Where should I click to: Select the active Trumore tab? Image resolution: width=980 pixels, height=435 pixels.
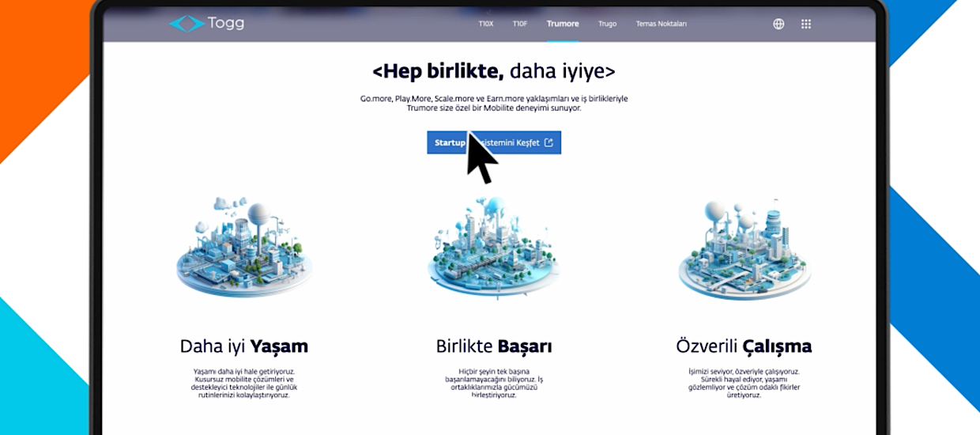tap(563, 24)
